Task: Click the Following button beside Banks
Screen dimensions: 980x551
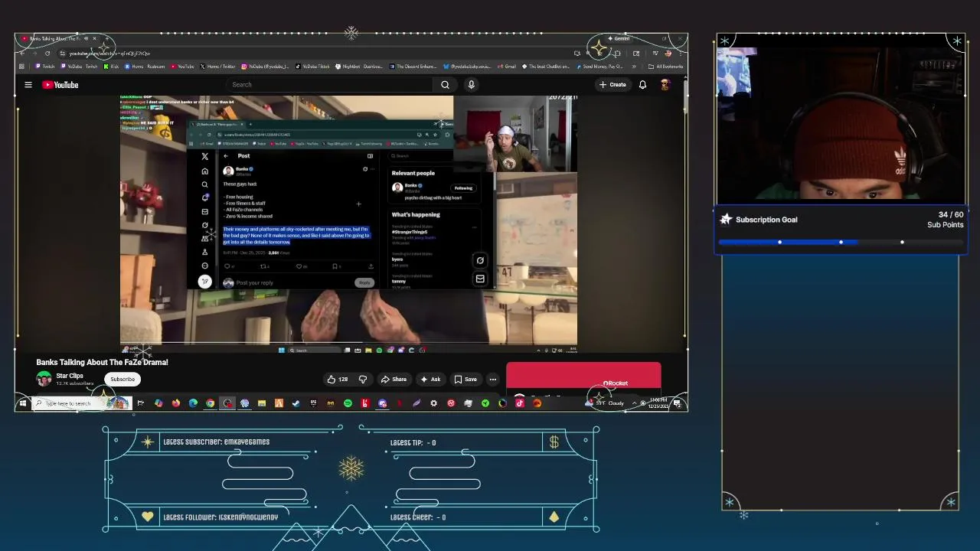Action: pyautogui.click(x=463, y=187)
